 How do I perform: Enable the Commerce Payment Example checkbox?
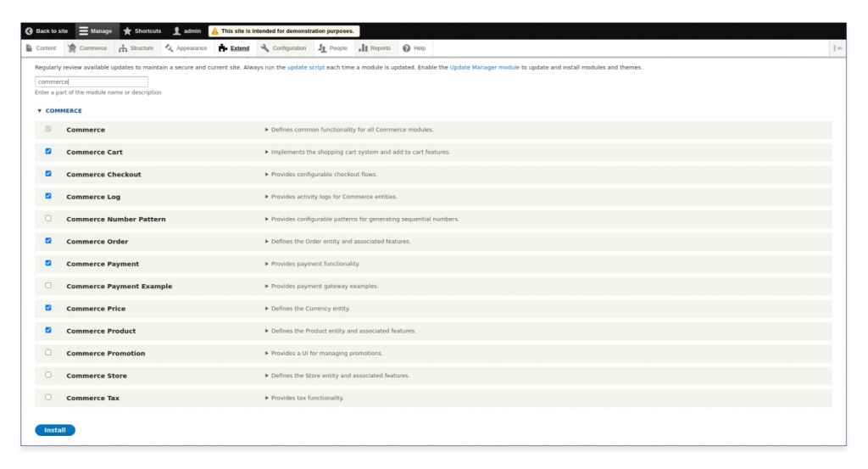(x=48, y=285)
